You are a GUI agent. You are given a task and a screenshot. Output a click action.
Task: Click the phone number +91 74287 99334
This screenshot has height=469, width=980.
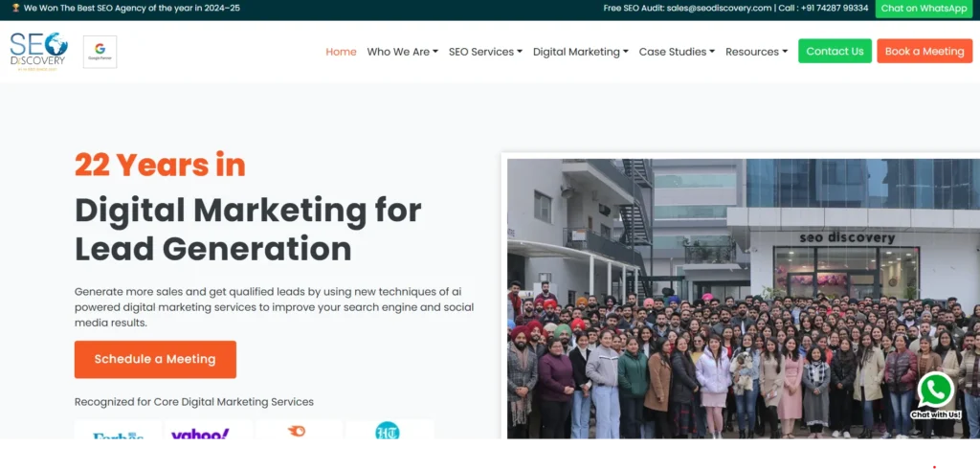[x=836, y=8]
